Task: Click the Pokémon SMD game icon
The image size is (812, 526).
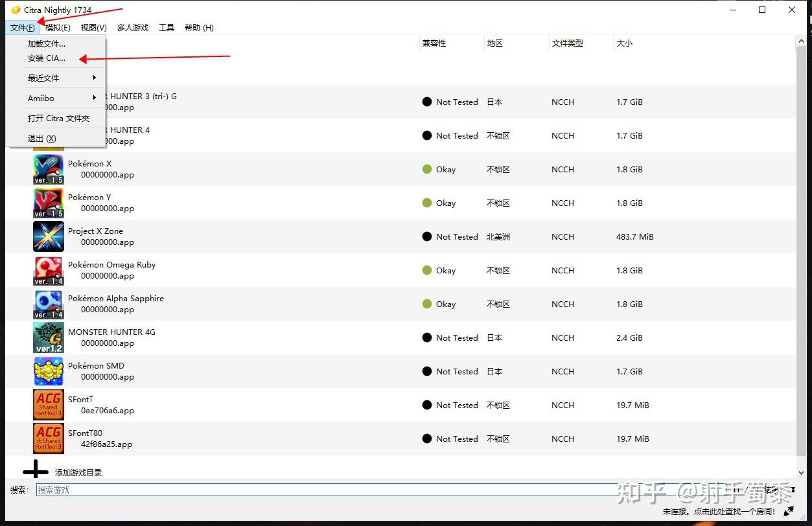Action: point(49,371)
